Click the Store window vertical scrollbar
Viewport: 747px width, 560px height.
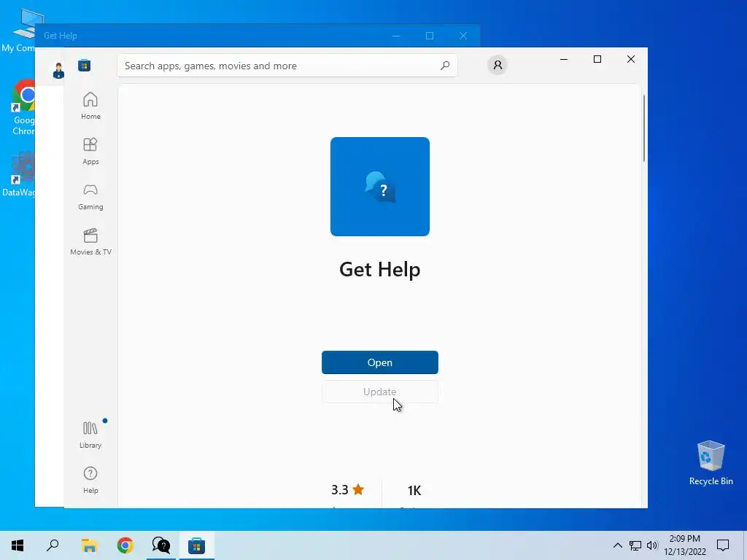643,128
